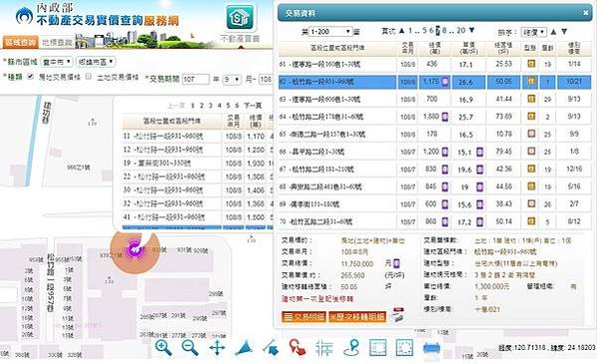Click the purple marker on the map

tap(135, 250)
